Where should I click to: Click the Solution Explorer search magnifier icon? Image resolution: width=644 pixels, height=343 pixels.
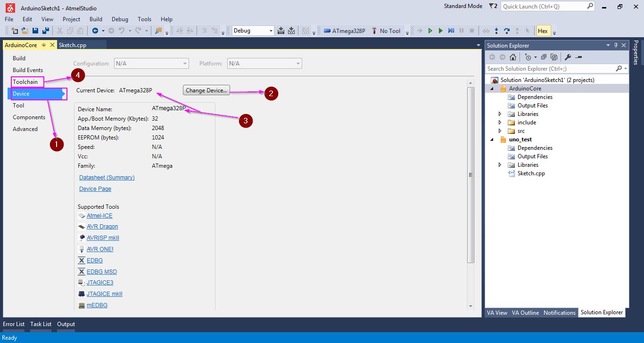click(x=619, y=68)
